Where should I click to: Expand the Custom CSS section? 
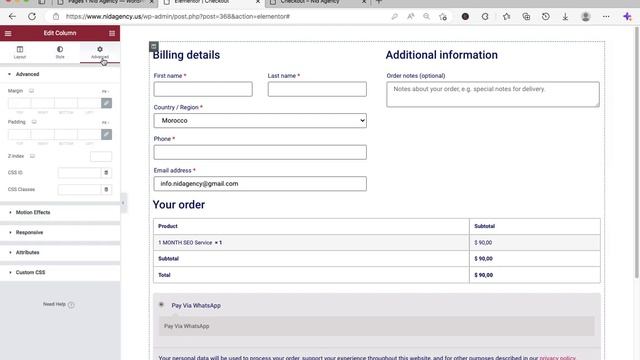click(x=60, y=272)
